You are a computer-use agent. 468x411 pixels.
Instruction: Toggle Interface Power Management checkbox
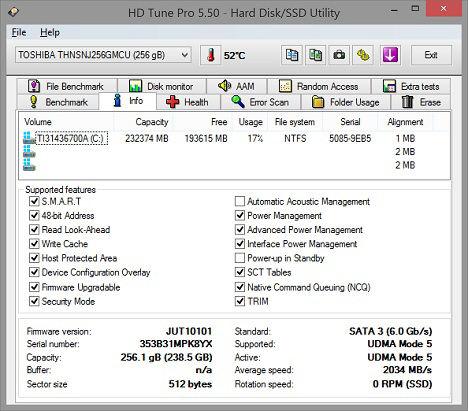(x=240, y=244)
